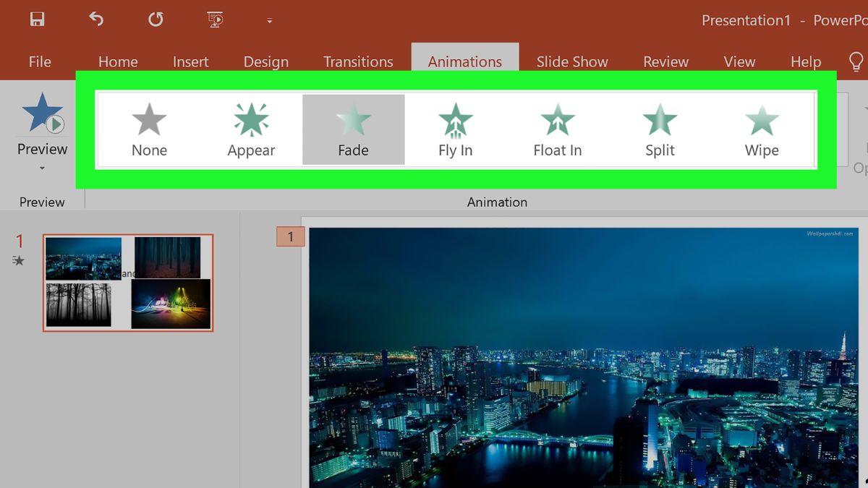Click the Preview star icon
This screenshot has height=488, width=868.
tap(42, 112)
